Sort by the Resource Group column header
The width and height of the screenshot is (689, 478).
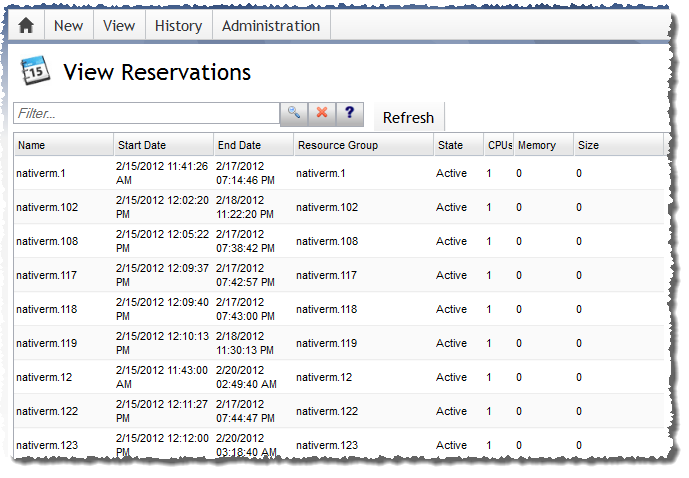tap(362, 145)
